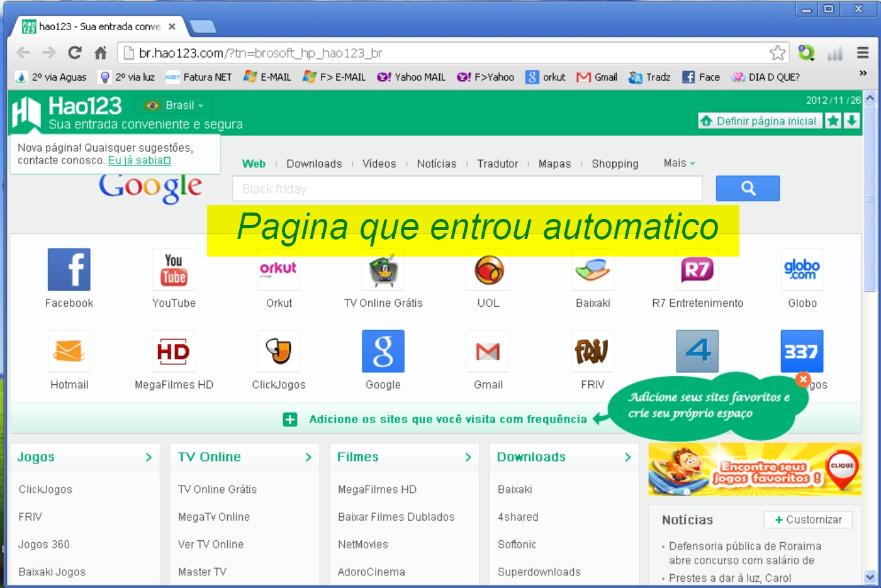
Task: Focus the Black friday search field
Action: [x=468, y=189]
